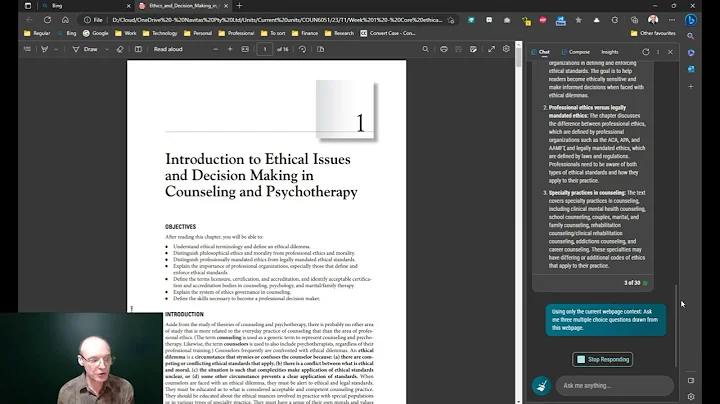
Task: Open the Other favourites folder
Action: click(653, 33)
